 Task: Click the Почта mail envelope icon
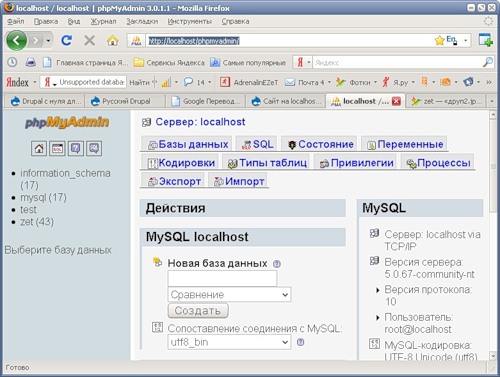[x=290, y=82]
